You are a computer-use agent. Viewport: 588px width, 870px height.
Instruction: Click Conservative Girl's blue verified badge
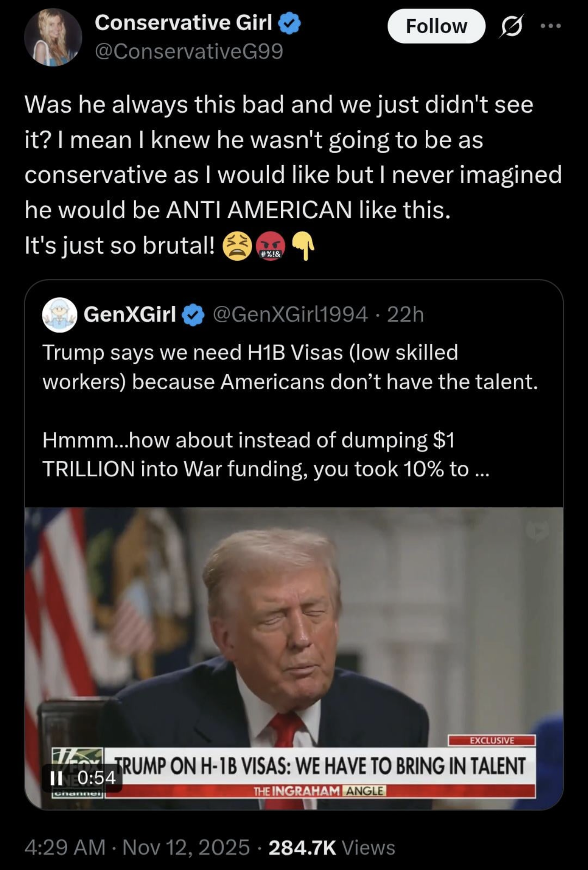[x=289, y=23]
